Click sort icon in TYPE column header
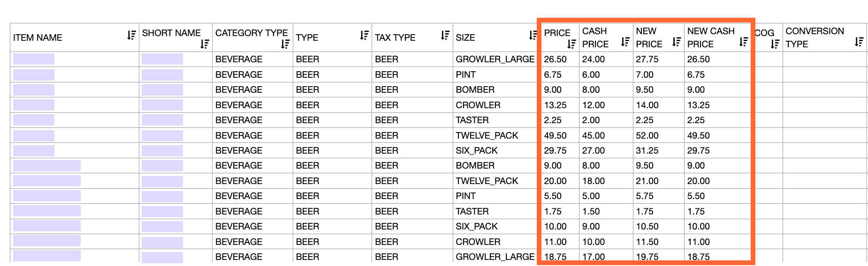This screenshot has width=868, height=266. click(x=364, y=35)
